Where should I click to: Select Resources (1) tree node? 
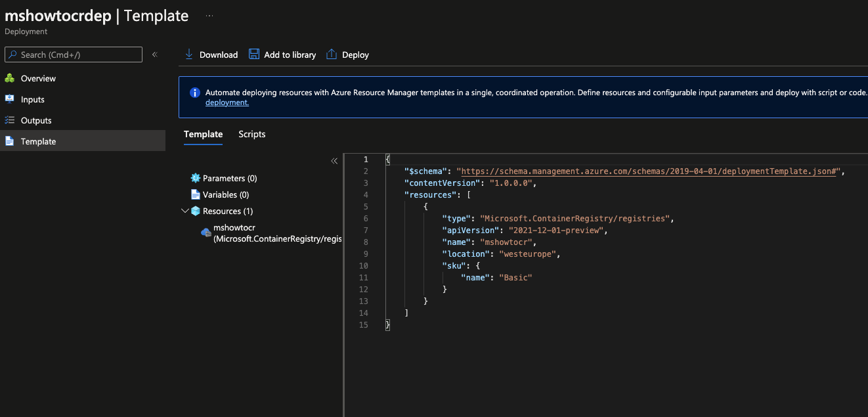(x=228, y=211)
